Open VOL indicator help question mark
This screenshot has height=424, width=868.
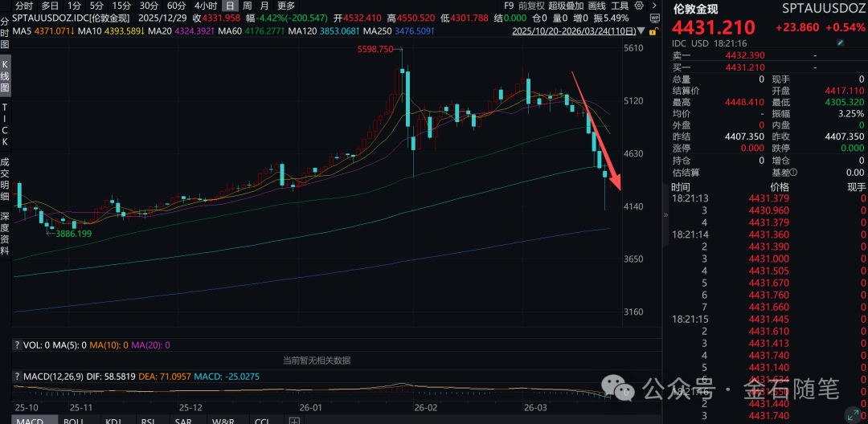(x=17, y=345)
